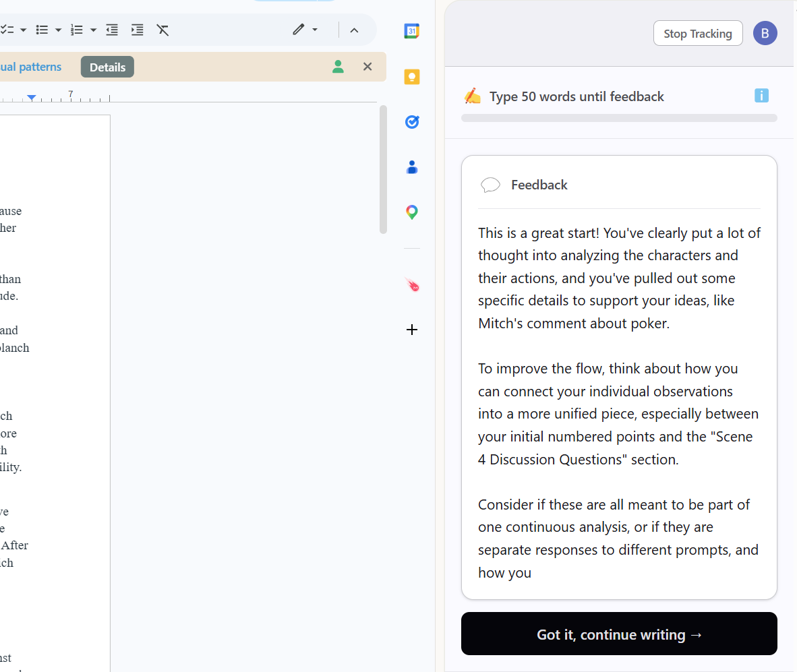Apply a numbered list
Screen dimensions: 797x672
coord(77,30)
